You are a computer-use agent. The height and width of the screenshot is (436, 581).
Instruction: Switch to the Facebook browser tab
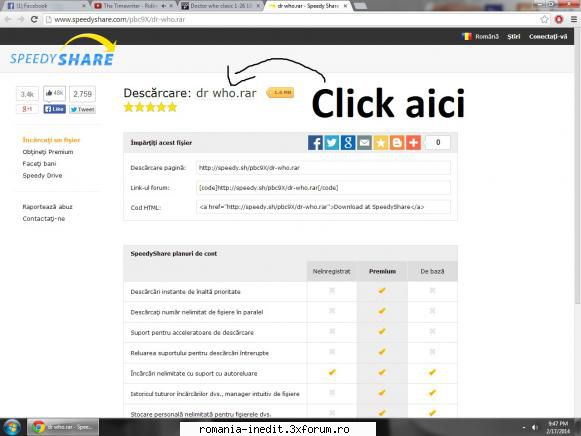45,6
